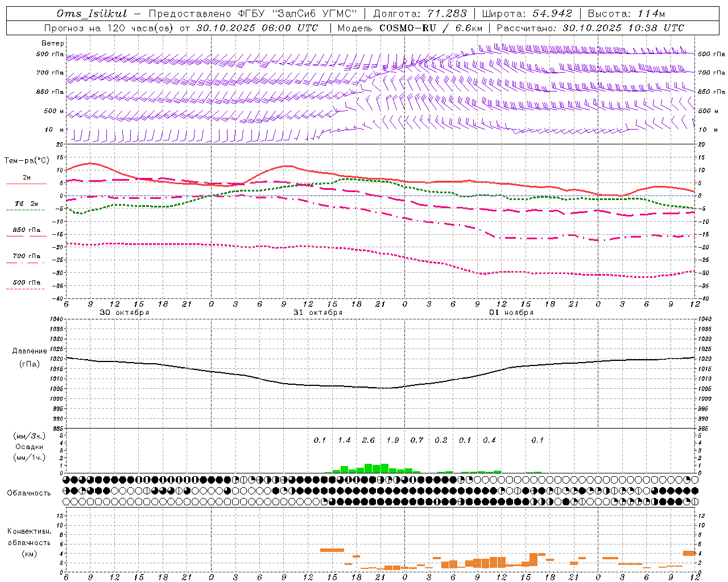
Task: Click the Облачность cloud cover label
Action: 29,493
